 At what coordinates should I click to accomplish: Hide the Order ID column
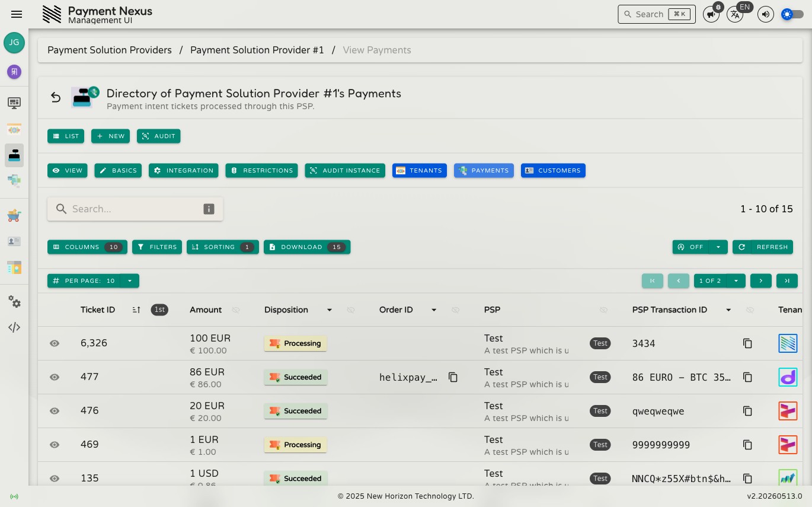coord(455,310)
